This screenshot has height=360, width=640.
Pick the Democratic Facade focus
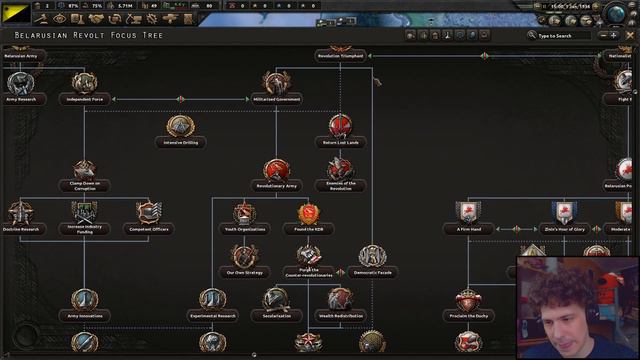[x=372, y=262]
